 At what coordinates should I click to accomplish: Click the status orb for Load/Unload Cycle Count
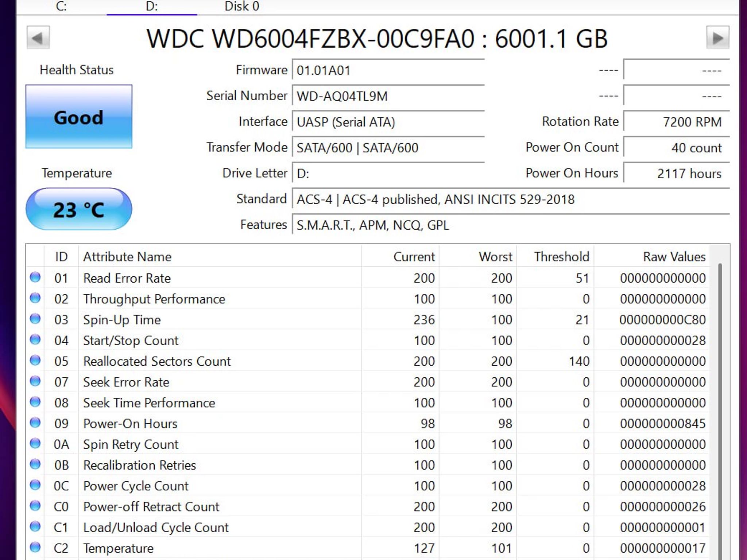tap(35, 527)
